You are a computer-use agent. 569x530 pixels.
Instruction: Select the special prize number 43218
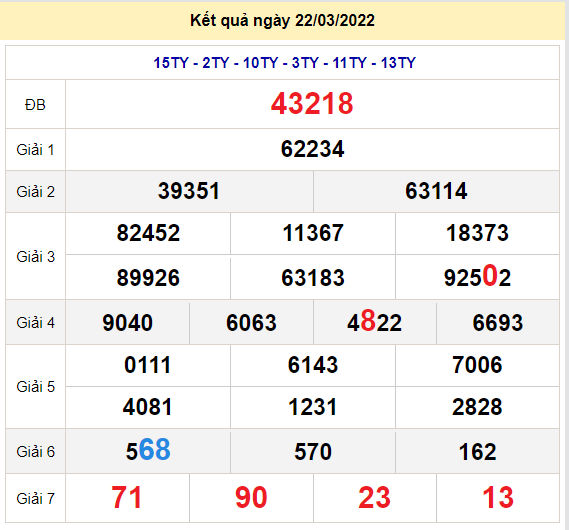coord(312,104)
